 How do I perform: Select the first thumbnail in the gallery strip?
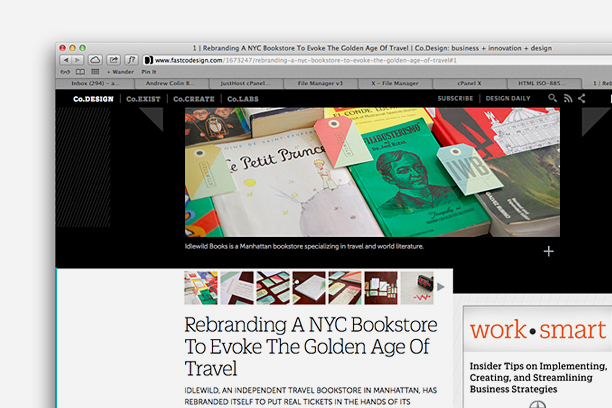click(x=200, y=287)
